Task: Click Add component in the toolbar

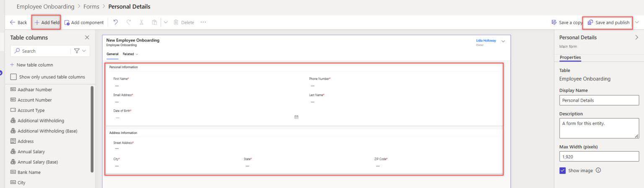Action: point(84,23)
